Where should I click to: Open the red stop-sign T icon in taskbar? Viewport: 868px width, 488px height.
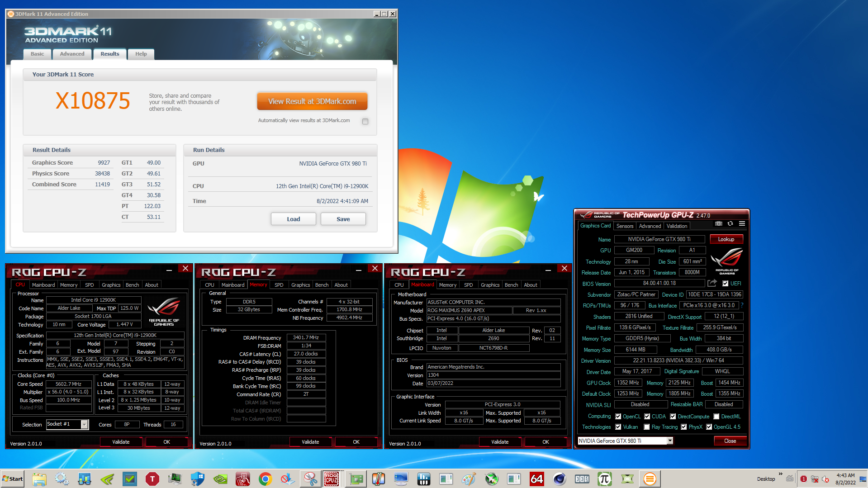[152, 479]
